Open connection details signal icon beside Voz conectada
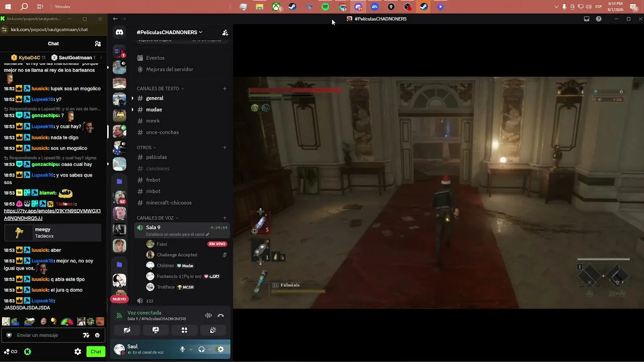Viewport: 644px width, 362px height. click(x=119, y=316)
